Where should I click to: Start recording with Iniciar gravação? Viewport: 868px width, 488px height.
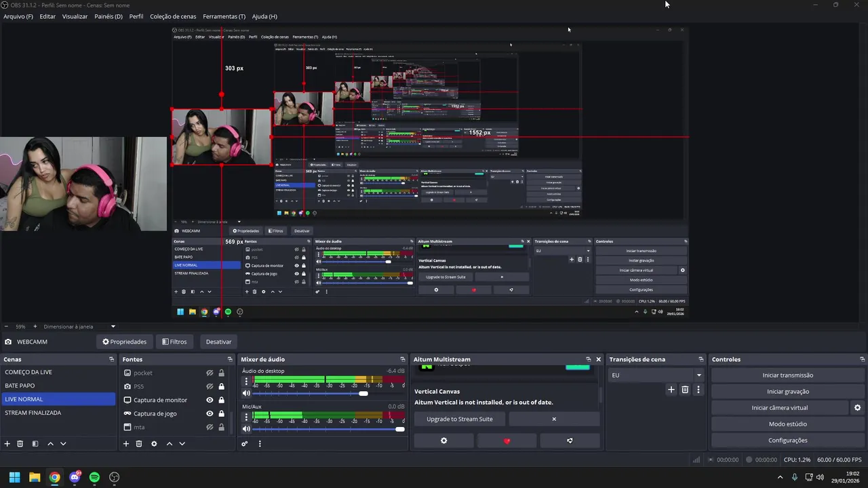(x=787, y=392)
